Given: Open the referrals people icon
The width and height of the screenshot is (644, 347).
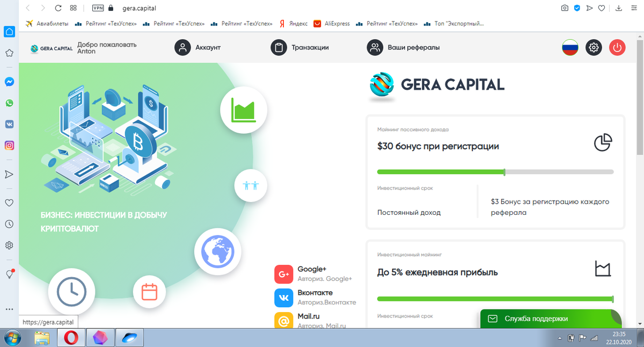Looking at the screenshot, I should (375, 47).
